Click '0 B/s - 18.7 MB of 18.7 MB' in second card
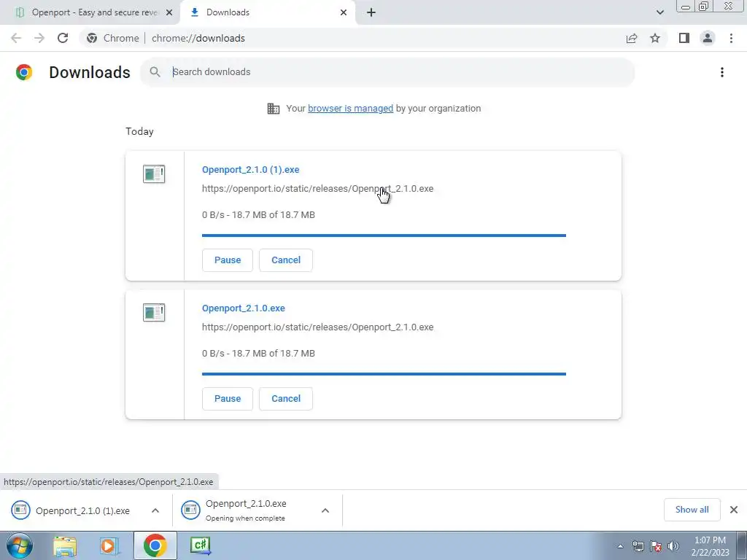This screenshot has width=747, height=560. tap(258, 354)
